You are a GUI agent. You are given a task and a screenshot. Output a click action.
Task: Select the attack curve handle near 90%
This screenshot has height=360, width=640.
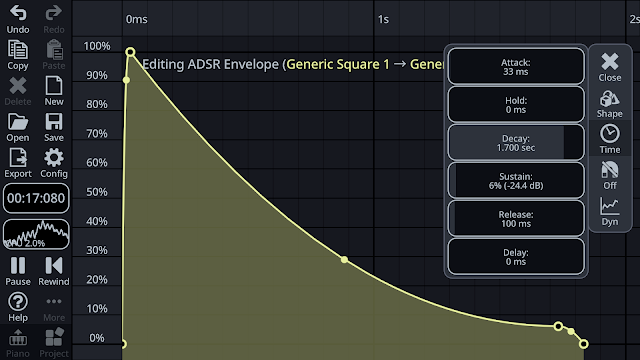pos(127,80)
